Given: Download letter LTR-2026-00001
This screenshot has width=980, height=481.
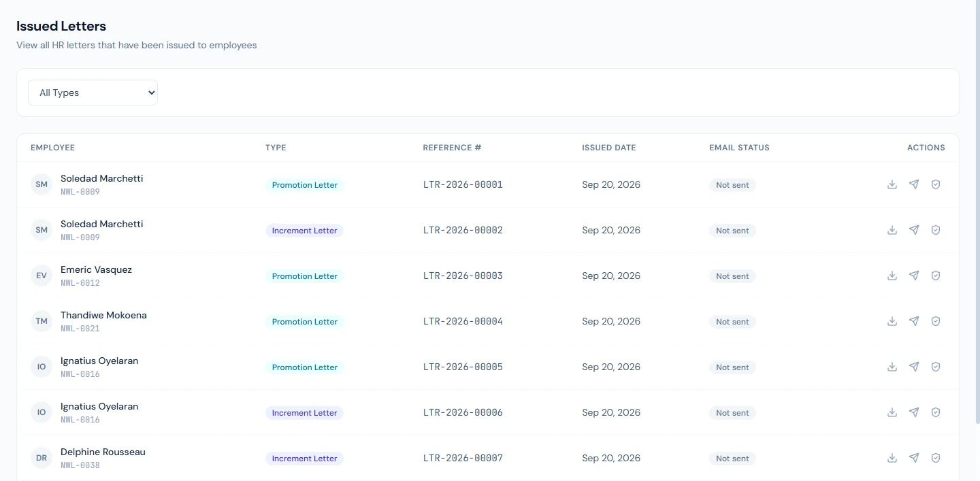Looking at the screenshot, I should 892,184.
